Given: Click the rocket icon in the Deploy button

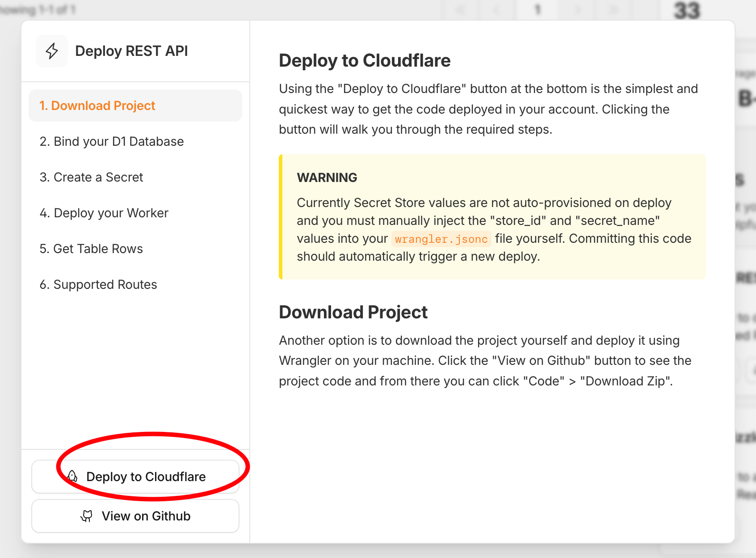Looking at the screenshot, I should (x=72, y=476).
